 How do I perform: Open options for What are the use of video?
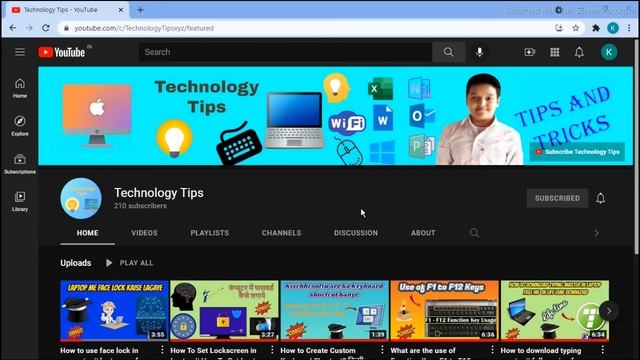pyautogui.click(x=492, y=350)
